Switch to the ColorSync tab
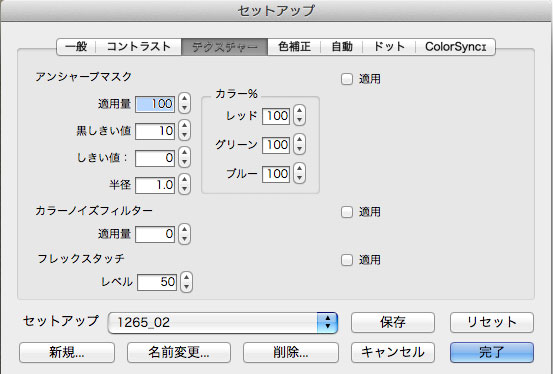Screen dimensions: 553x374 click(x=455, y=47)
